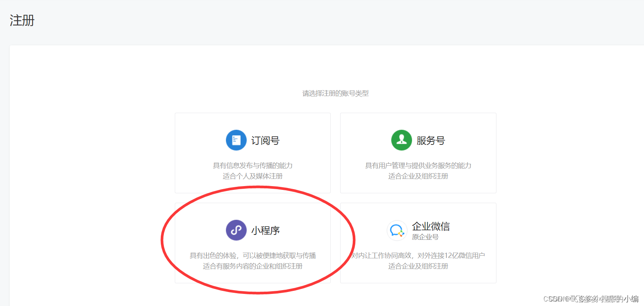Select the 订阅号 account type title

pyautogui.click(x=265, y=140)
